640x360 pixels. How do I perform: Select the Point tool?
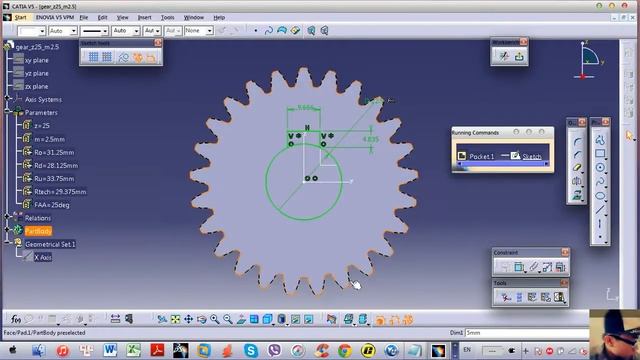[x=600, y=237]
